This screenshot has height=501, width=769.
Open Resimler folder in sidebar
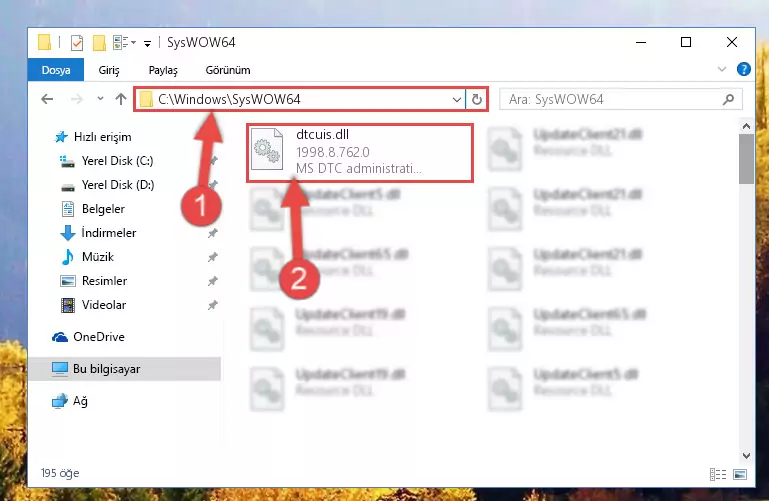[104, 281]
